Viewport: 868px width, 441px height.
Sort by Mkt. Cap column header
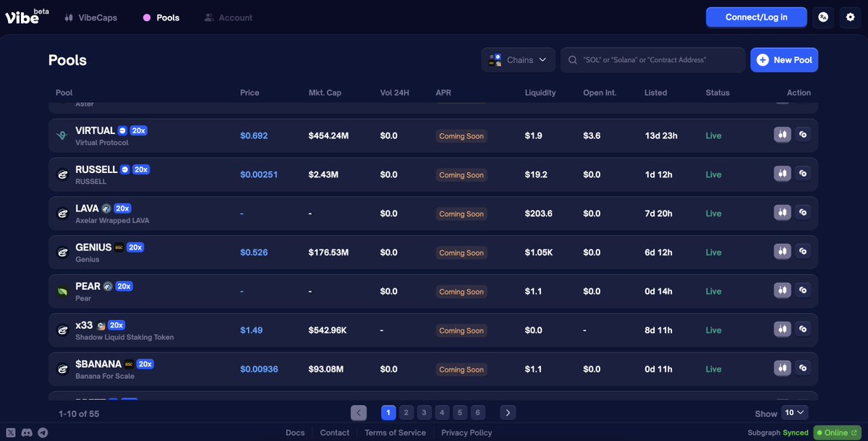(325, 93)
